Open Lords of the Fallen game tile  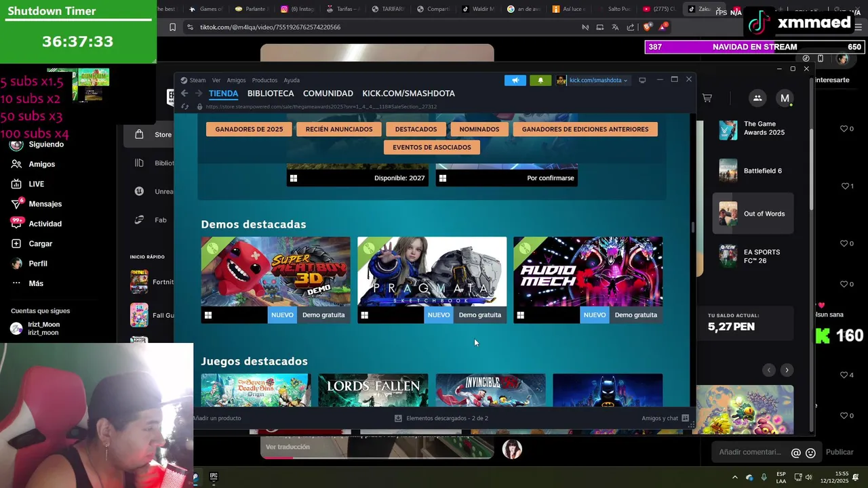click(x=373, y=390)
